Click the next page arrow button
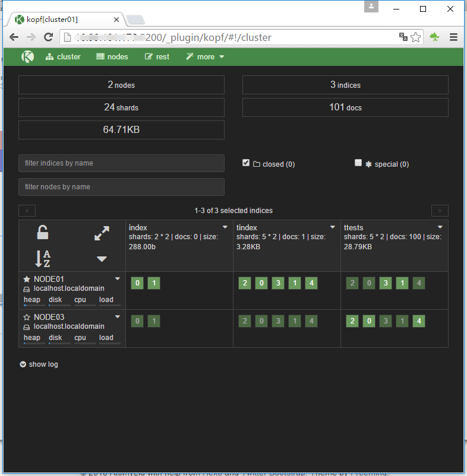Viewport: 467px width, 476px height. (x=440, y=211)
